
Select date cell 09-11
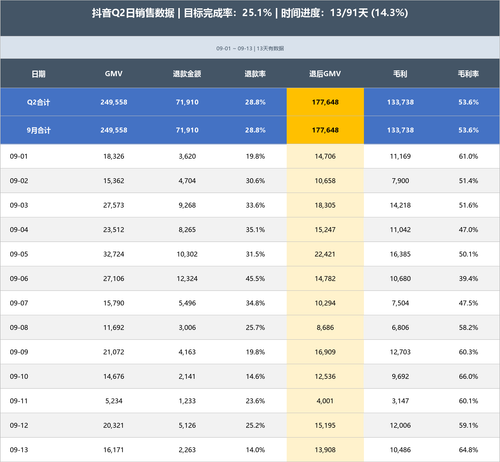coord(19,401)
